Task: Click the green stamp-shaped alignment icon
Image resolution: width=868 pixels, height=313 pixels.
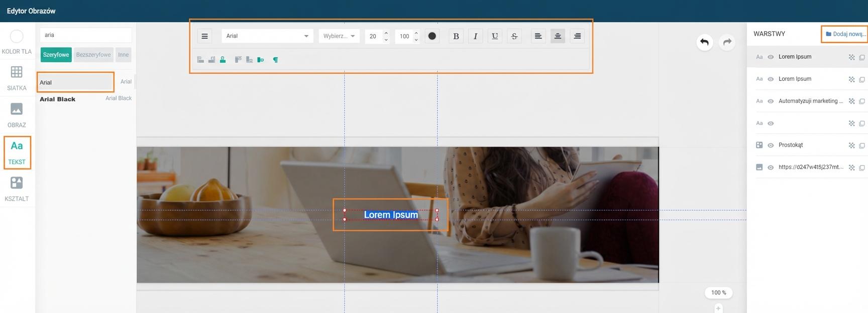Action: 223,60
